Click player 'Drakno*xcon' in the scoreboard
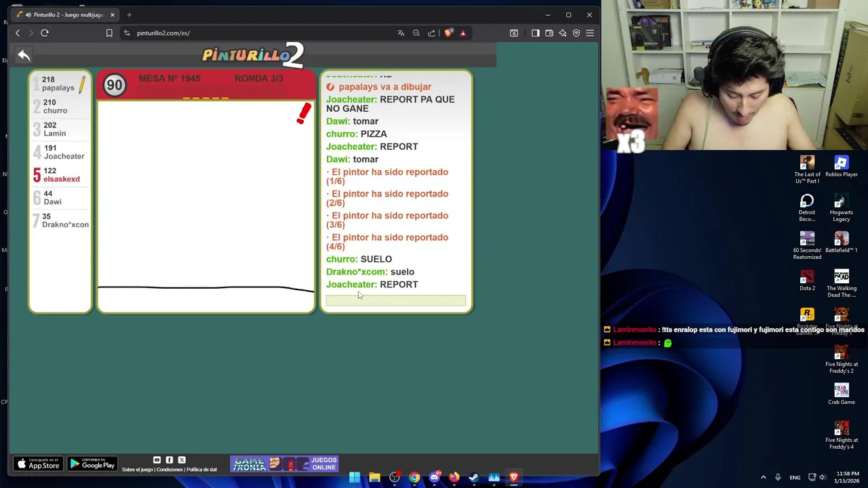This screenshot has width=868, height=488. coord(60,220)
